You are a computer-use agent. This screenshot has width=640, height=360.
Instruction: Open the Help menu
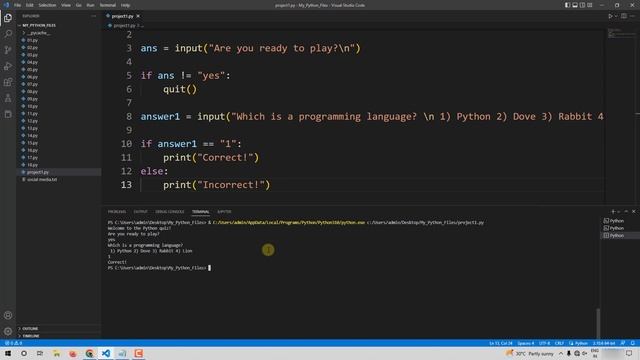coord(125,5)
